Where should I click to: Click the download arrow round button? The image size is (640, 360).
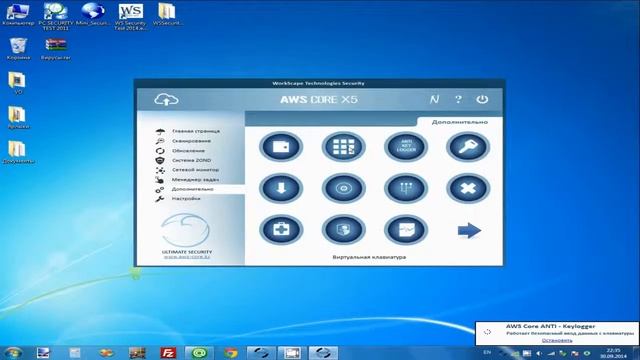[281, 188]
